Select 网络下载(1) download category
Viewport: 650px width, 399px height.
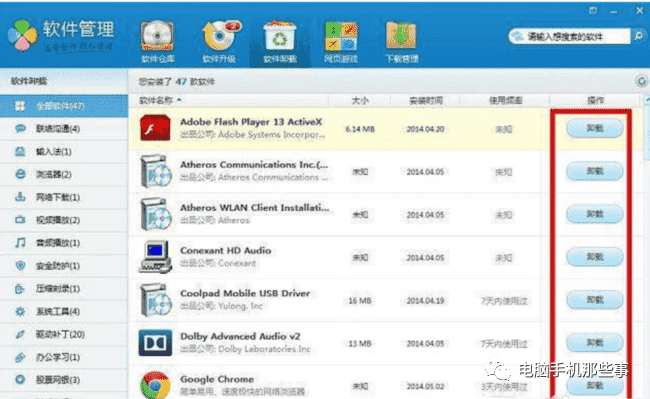tap(64, 197)
